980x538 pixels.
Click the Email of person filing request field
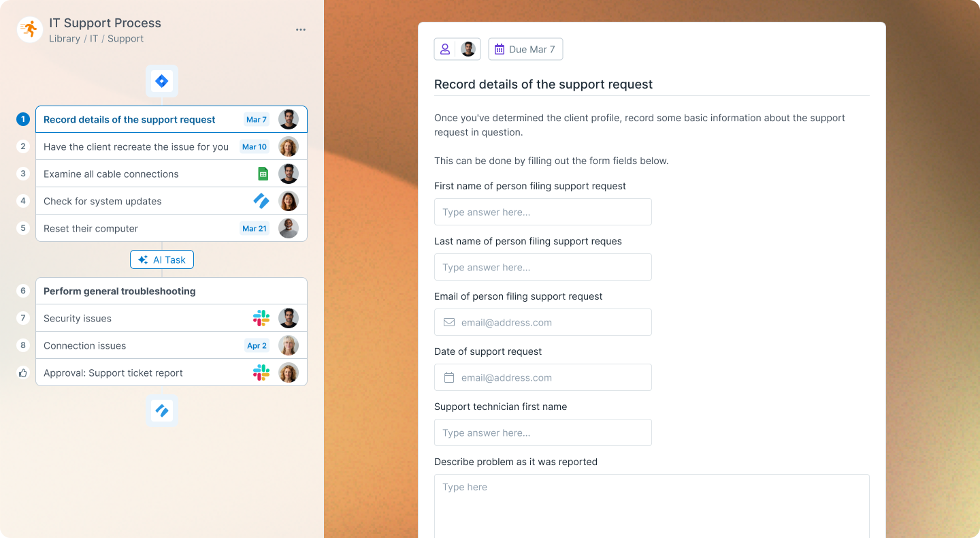(543, 322)
